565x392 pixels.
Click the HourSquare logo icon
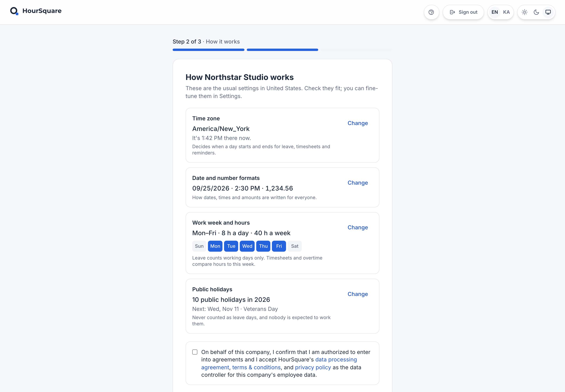(14, 11)
